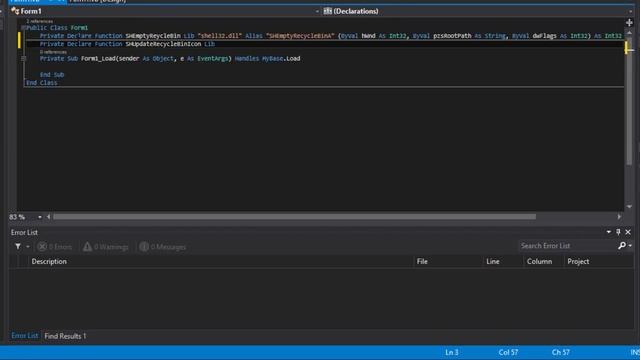Click Ch 57 in status bar

pos(561,352)
